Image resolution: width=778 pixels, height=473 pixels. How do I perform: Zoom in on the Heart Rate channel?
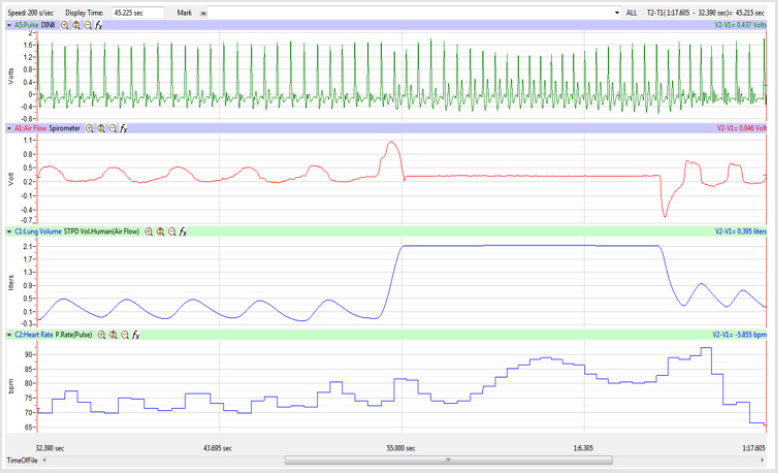click(x=101, y=335)
